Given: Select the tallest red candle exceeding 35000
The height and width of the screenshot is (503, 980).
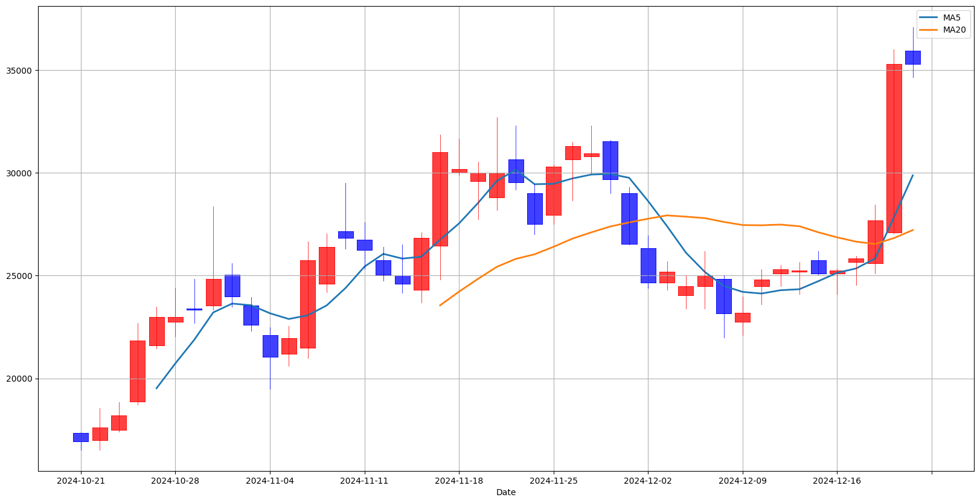Looking at the screenshot, I should [x=894, y=148].
